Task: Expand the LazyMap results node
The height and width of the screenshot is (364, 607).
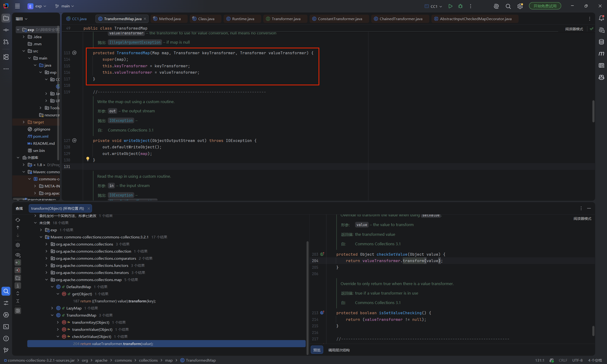Action: (x=52, y=308)
